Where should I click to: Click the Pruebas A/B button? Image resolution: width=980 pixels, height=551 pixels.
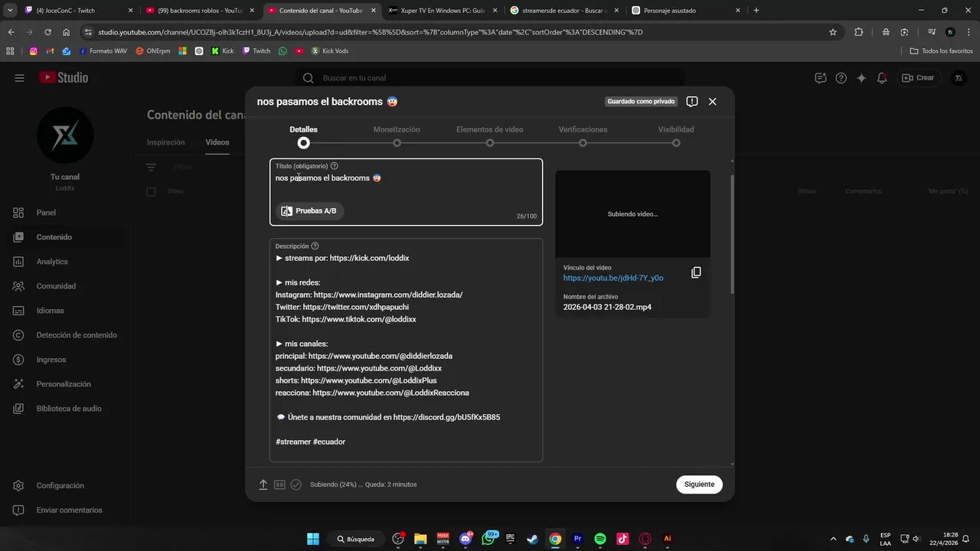click(x=310, y=211)
